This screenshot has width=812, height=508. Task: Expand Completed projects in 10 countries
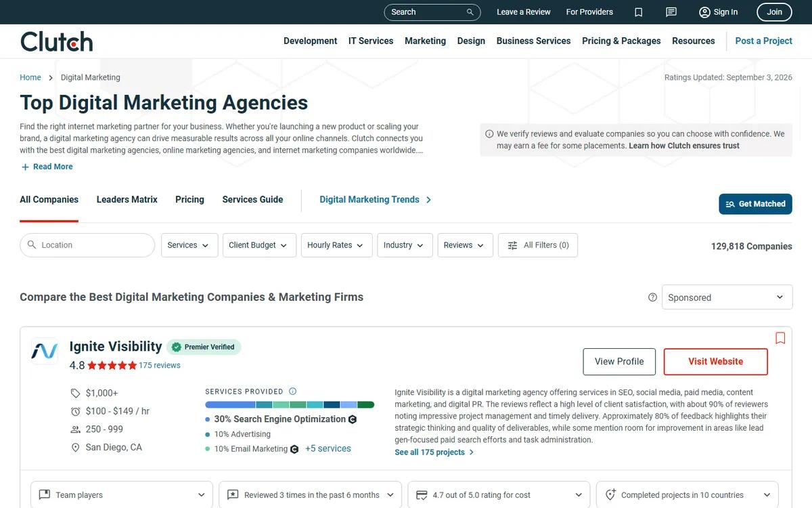[687, 495]
